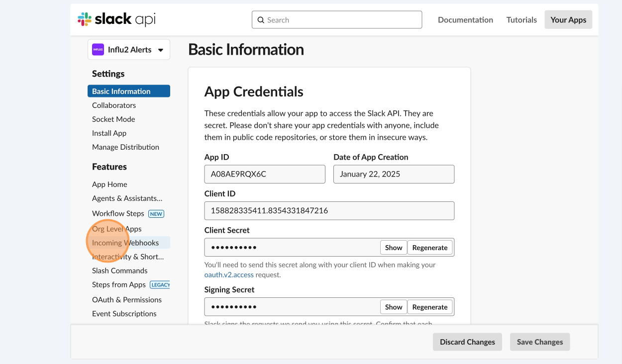Open the Influ2 Alerts app switcher dropdown
This screenshot has width=622, height=364.
(129, 50)
